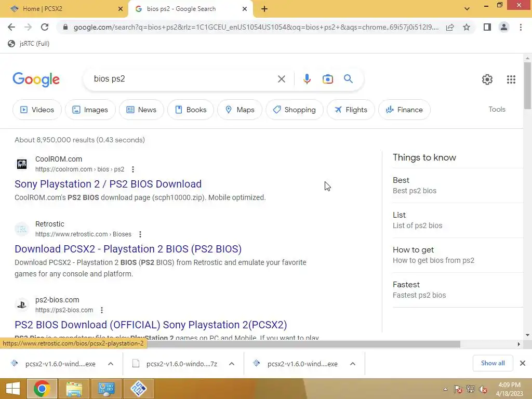Screen dimensions: 532x399
Task: Open more options for ps2-bios.com result
Action: click(x=102, y=310)
